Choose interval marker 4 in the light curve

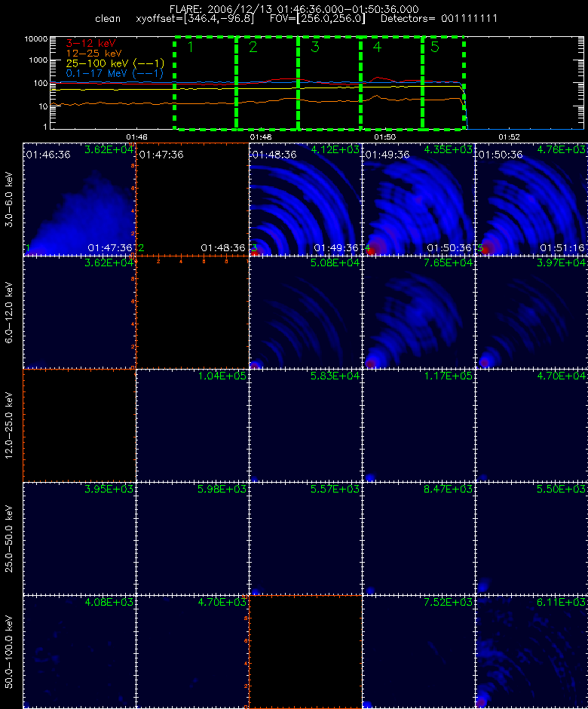[377, 47]
